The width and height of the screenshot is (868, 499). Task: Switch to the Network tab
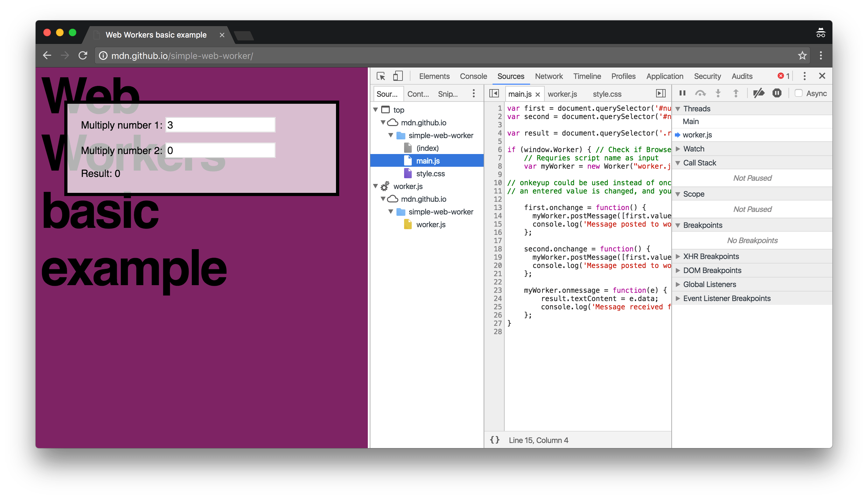pyautogui.click(x=549, y=76)
